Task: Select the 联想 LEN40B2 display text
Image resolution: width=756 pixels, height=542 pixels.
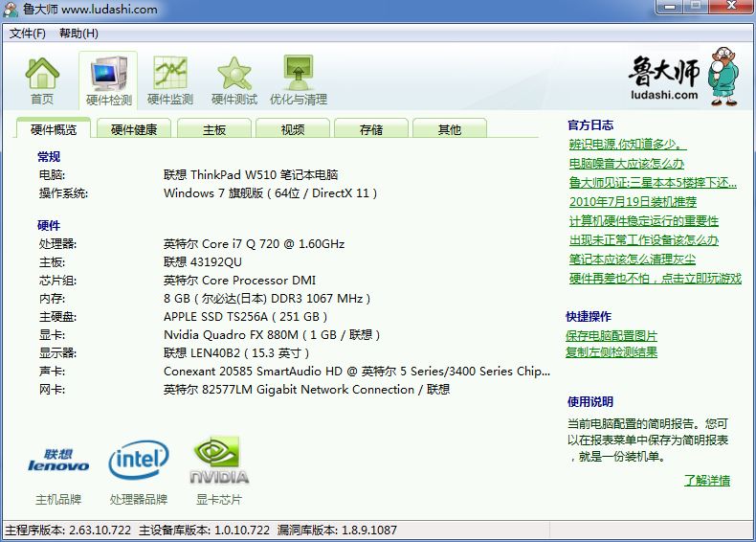Action: coord(236,352)
